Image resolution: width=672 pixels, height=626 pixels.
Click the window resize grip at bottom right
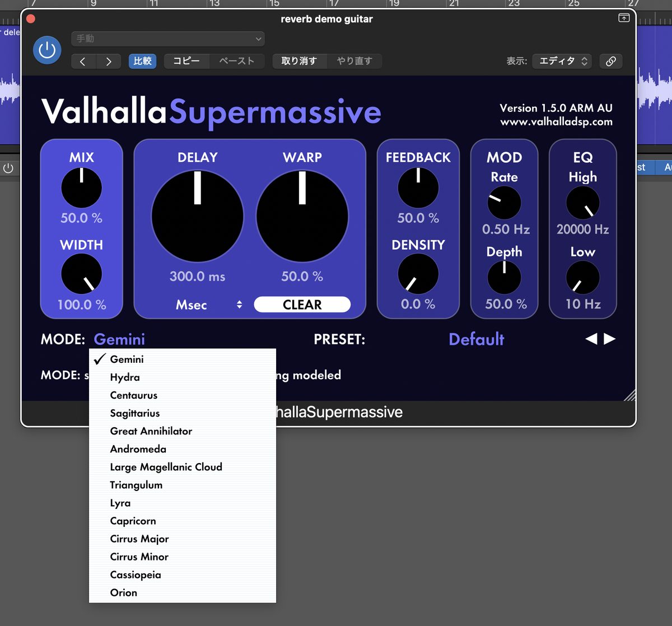click(629, 395)
